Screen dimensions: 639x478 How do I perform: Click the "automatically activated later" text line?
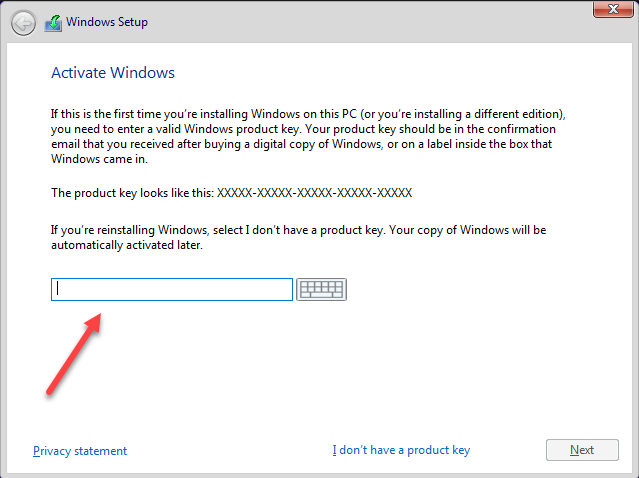(126, 244)
